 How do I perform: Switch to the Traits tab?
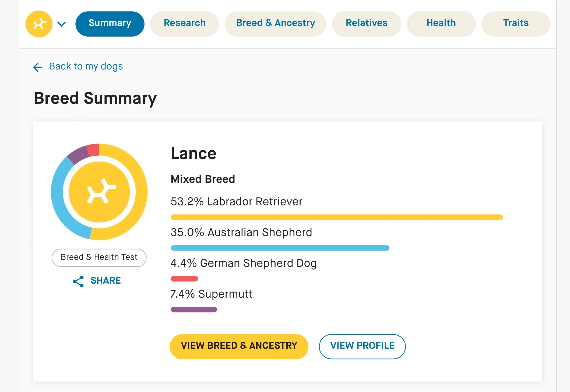[x=516, y=24]
